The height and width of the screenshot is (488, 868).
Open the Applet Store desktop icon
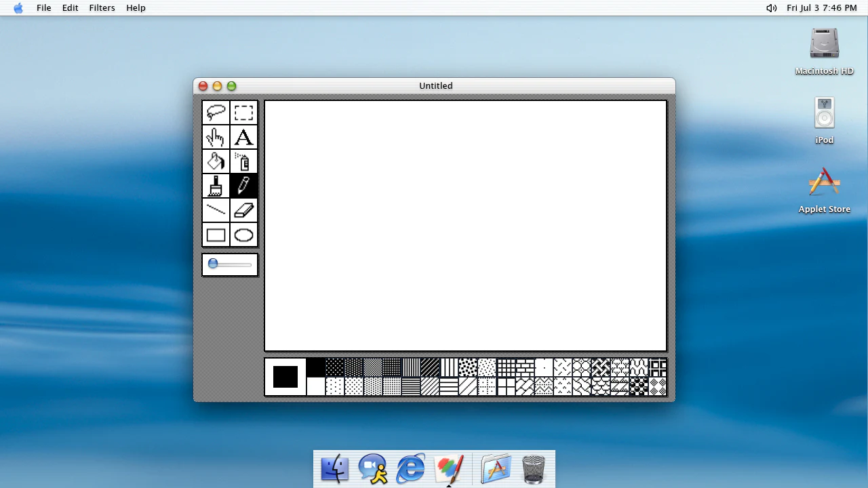(824, 191)
